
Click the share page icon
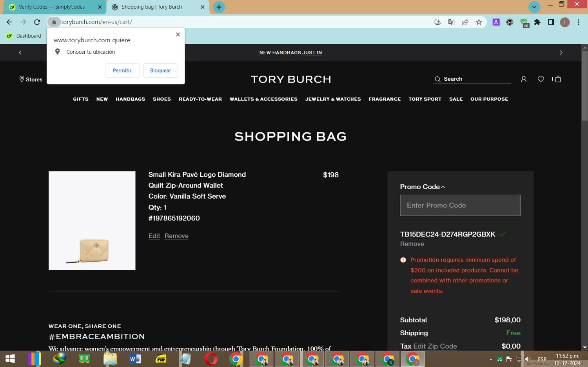click(465, 22)
